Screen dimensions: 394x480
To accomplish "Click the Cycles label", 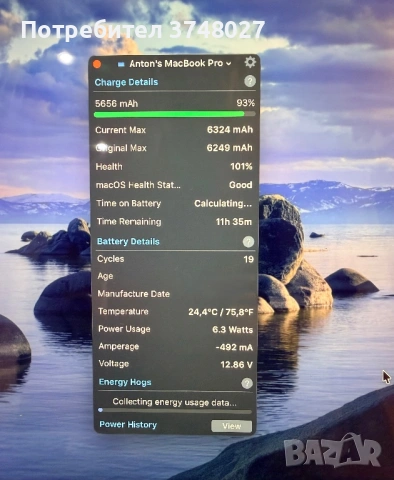I will [x=111, y=259].
